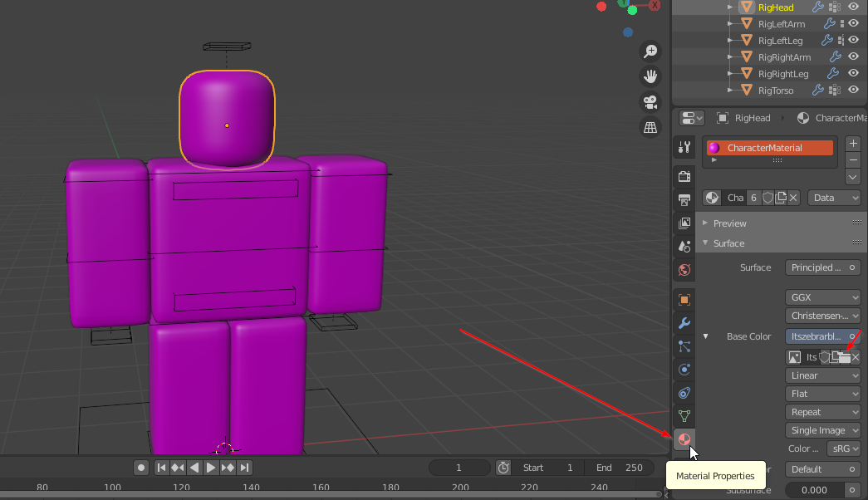Open the Particle Properties tab
This screenshot has width=868, height=500.
click(x=684, y=346)
